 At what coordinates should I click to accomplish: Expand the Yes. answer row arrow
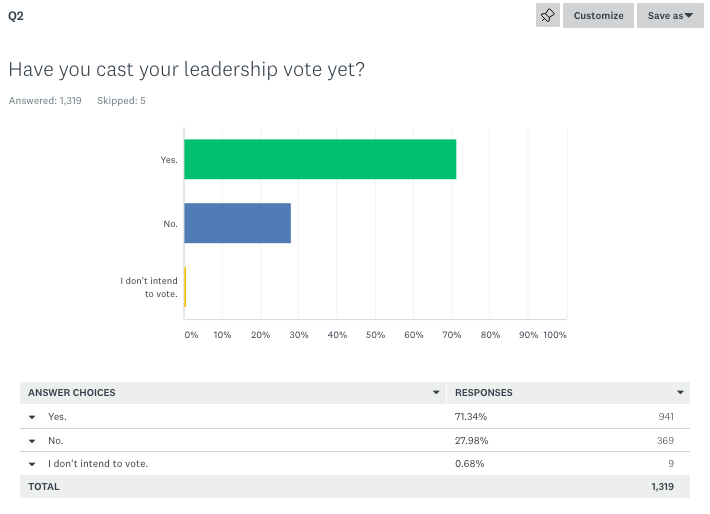32,417
